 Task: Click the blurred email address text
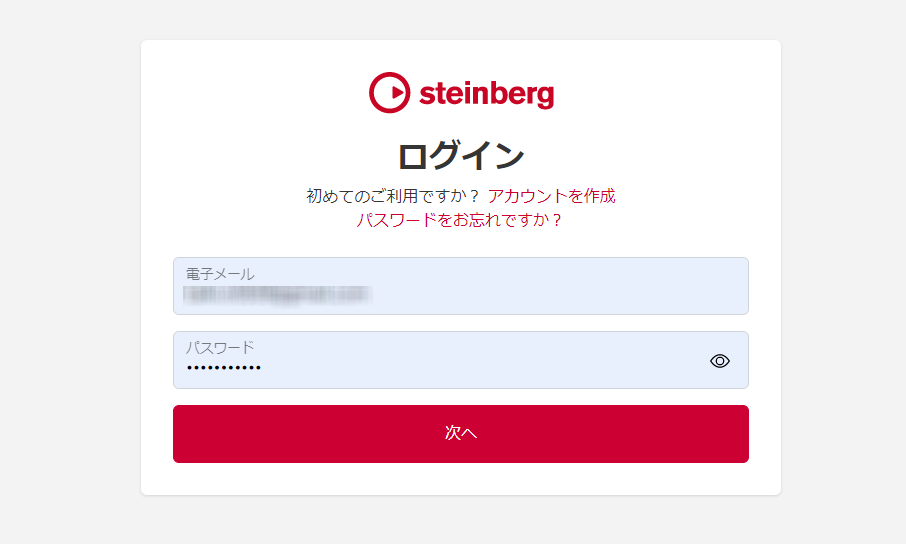pos(277,294)
